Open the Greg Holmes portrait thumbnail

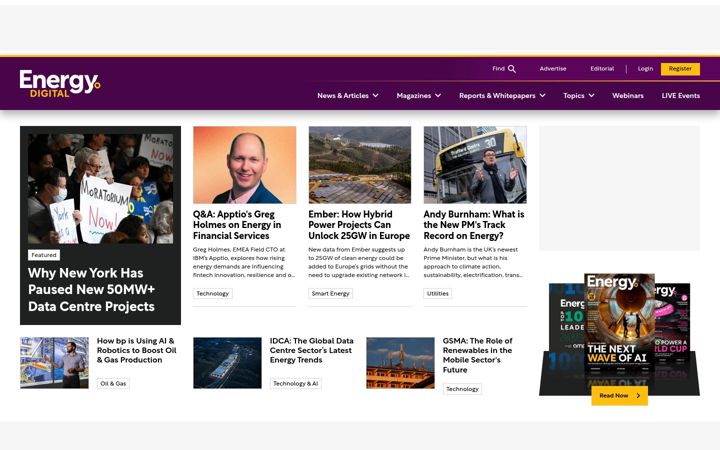click(244, 165)
